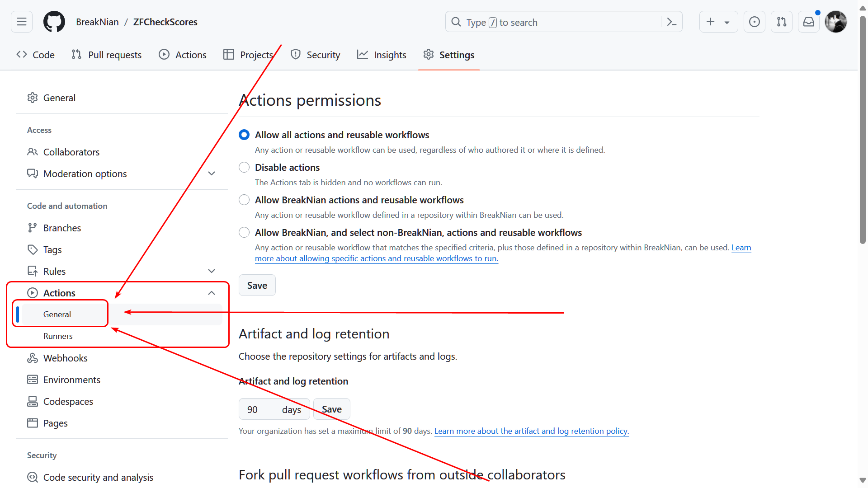Image resolution: width=868 pixels, height=488 pixels.
Task: Select the 'Disable actions' radio button
Action: point(244,167)
